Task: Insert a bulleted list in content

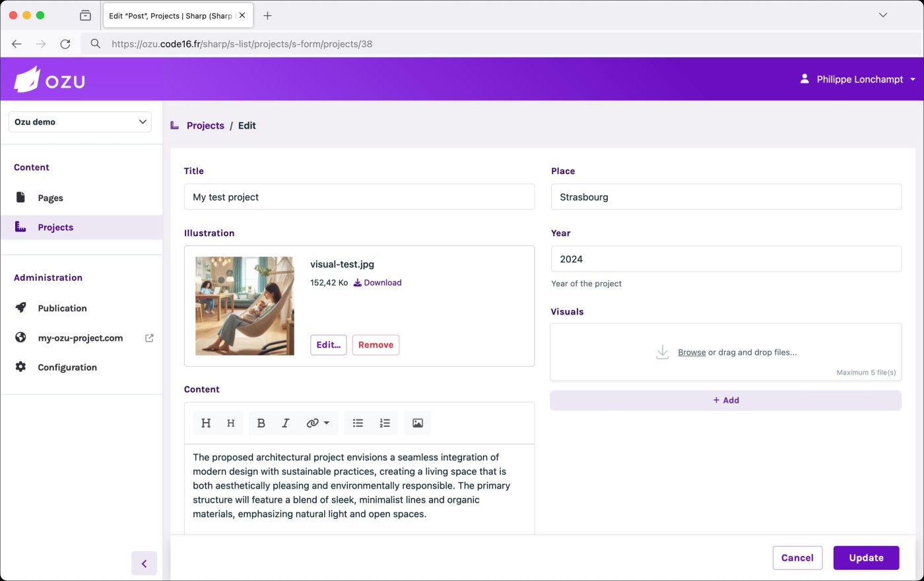Action: 358,423
